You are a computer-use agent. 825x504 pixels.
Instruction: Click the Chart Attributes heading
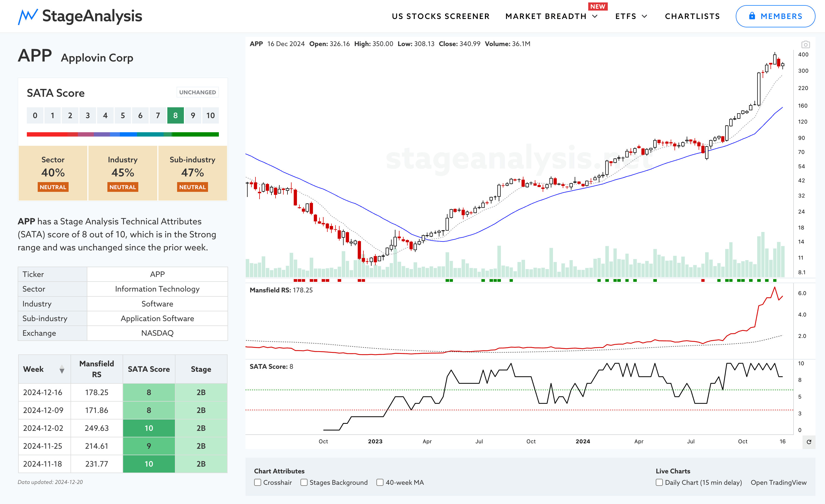pyautogui.click(x=279, y=471)
